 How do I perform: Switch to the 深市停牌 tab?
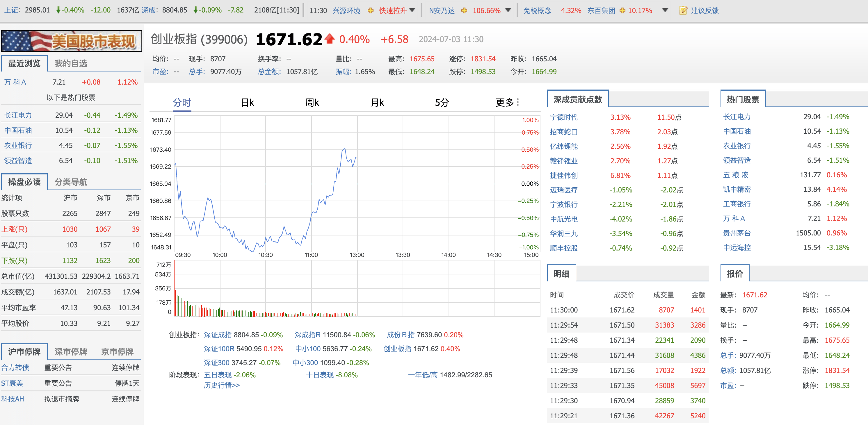click(x=71, y=351)
